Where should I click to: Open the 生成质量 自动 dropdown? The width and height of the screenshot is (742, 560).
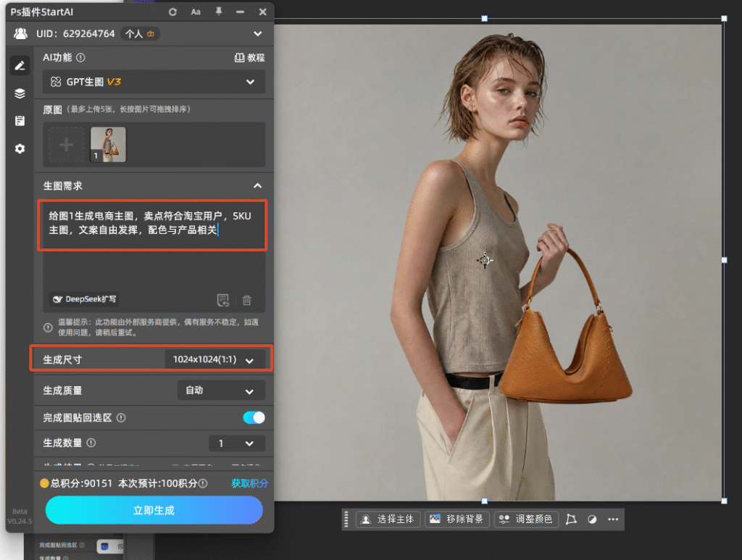tap(221, 390)
